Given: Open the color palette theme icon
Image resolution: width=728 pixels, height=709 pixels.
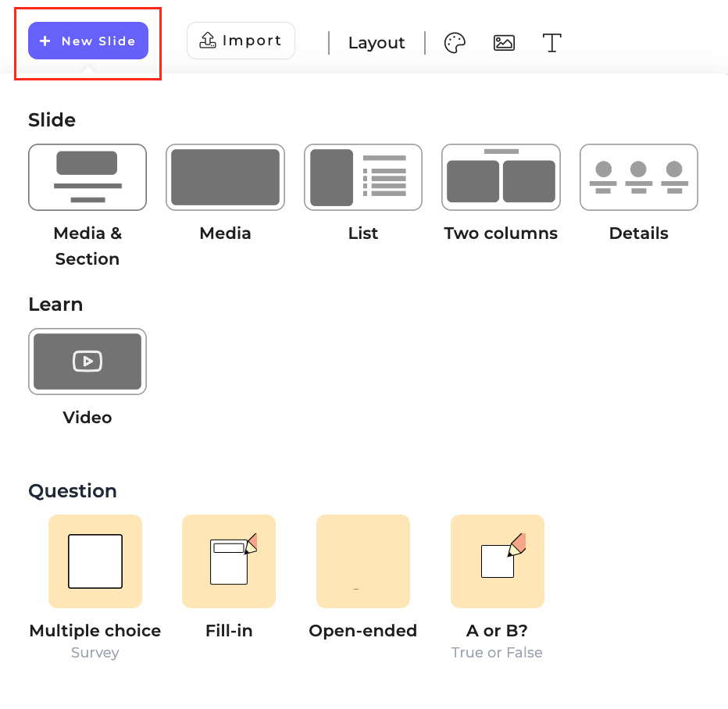Looking at the screenshot, I should tap(455, 43).
